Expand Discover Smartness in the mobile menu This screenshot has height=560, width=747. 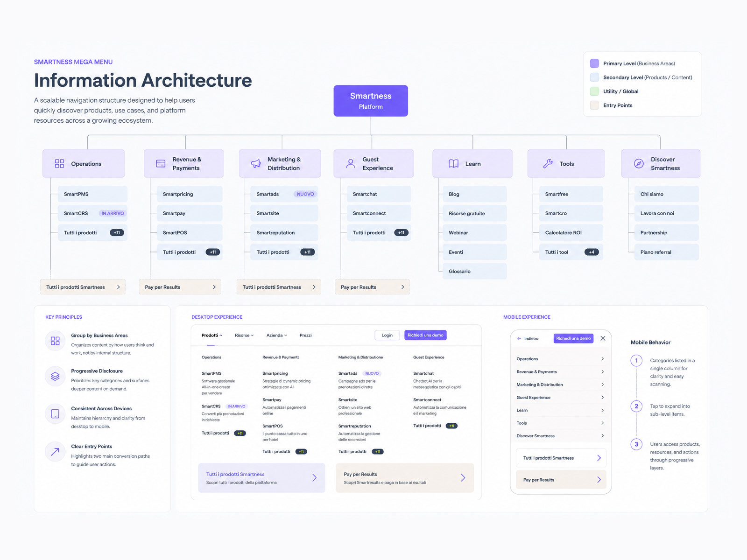coord(560,436)
